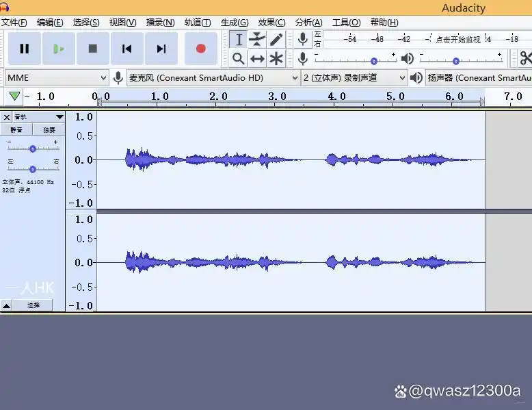532x410 pixels.
Task: Toggle the 静音 mute button on the track
Action: pos(16,129)
